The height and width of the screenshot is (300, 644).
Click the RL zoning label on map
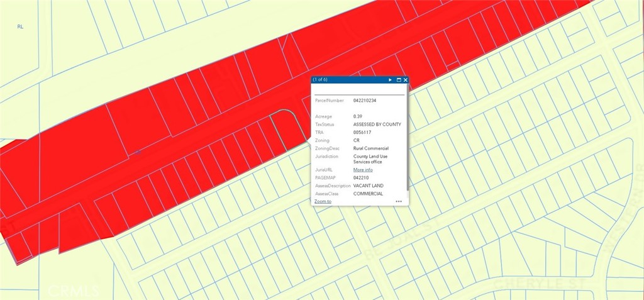(x=20, y=27)
